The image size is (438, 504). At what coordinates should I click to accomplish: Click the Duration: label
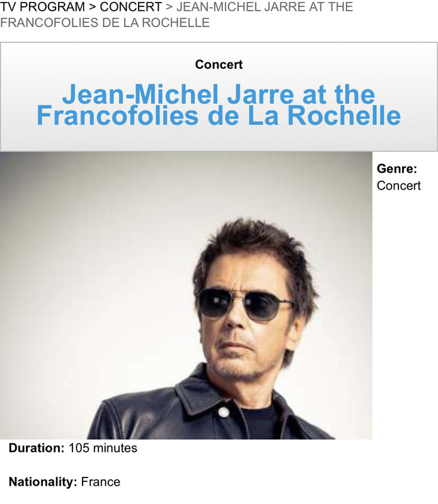[37, 448]
